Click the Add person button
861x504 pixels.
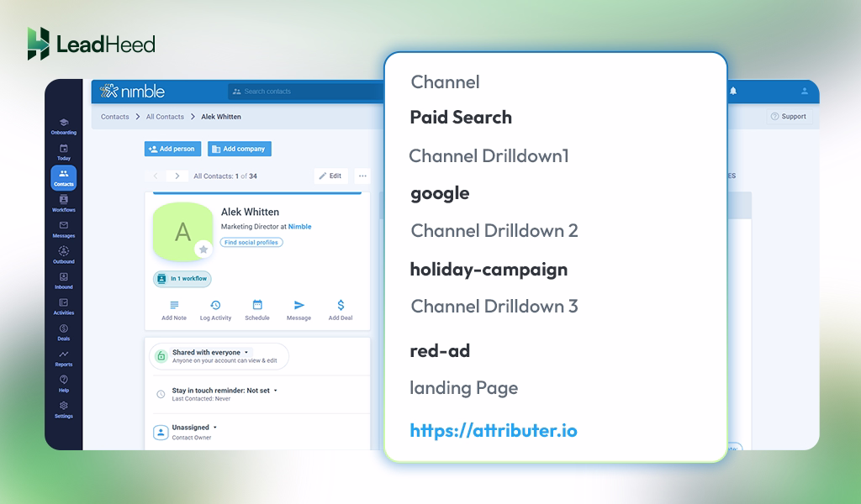coord(172,149)
